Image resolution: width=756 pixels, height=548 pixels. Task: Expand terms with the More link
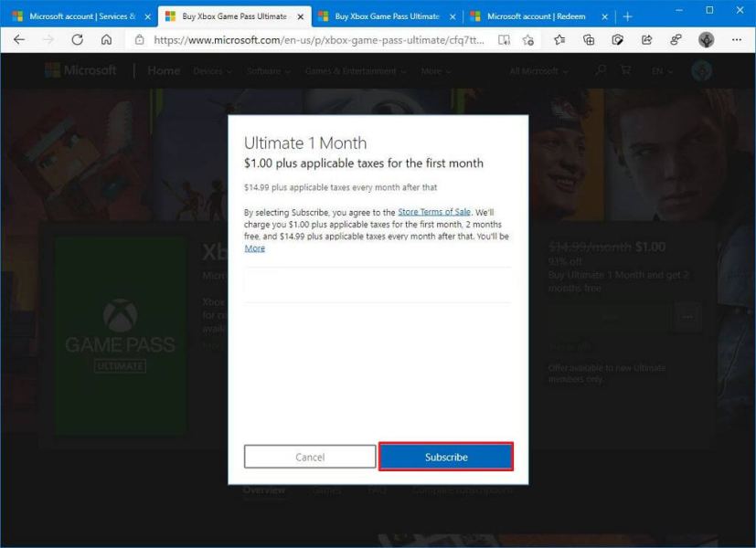[x=254, y=248]
